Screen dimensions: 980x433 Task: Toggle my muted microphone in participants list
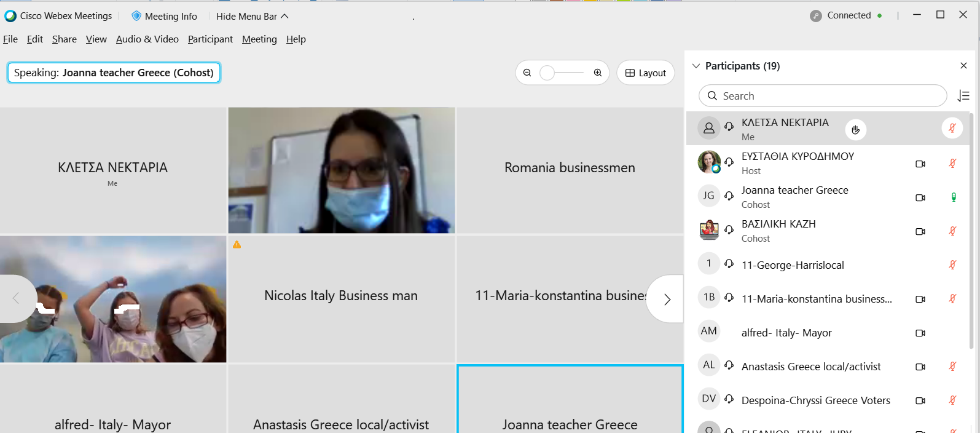point(952,128)
